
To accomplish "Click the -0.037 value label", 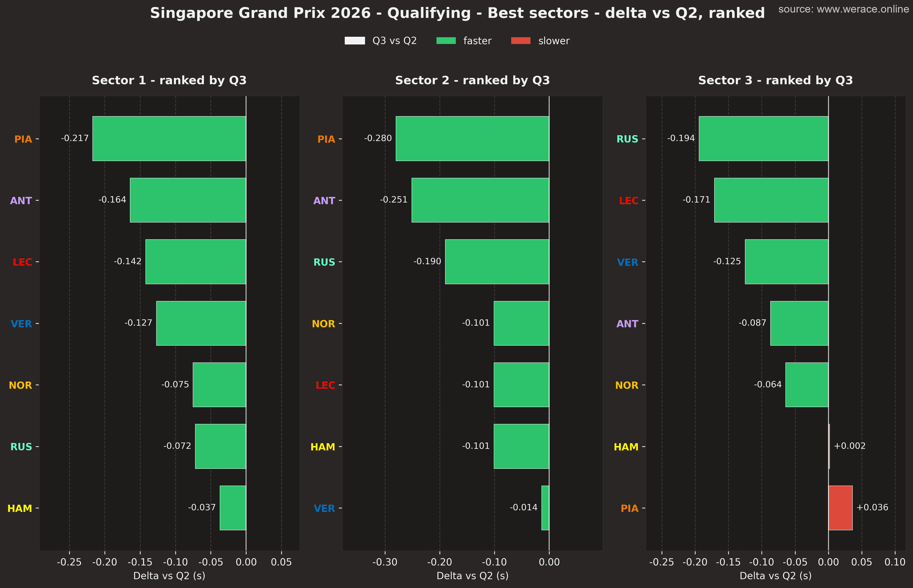I will [202, 507].
